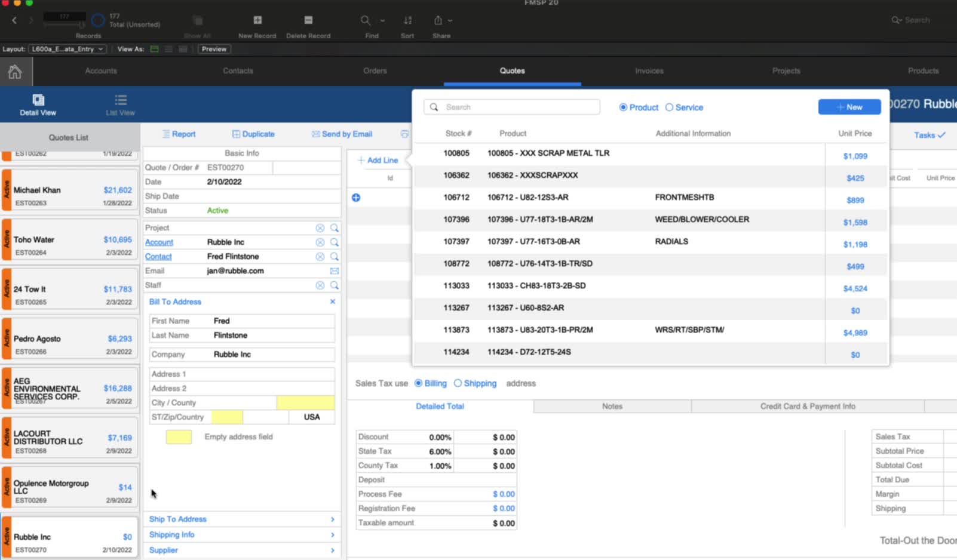The height and width of the screenshot is (560, 957).
Task: Click the New product button
Action: click(849, 107)
